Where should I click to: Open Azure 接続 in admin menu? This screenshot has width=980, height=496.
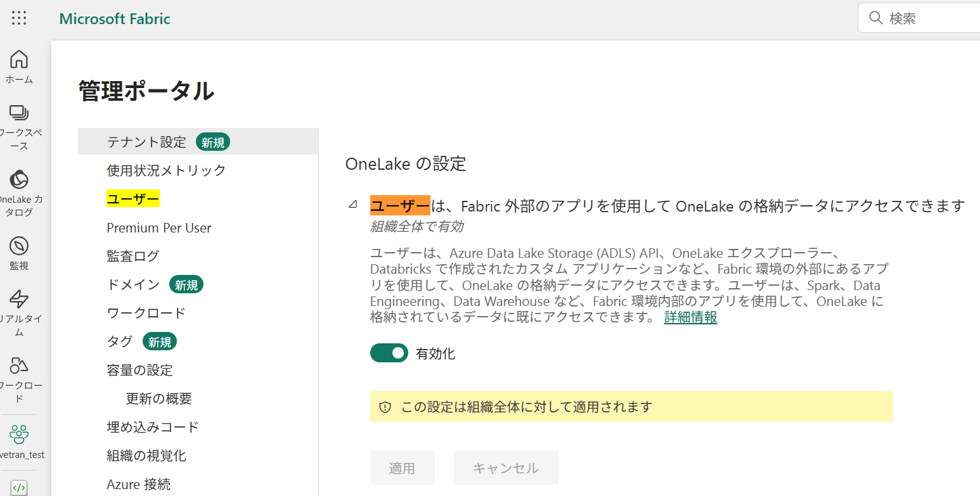click(x=138, y=485)
